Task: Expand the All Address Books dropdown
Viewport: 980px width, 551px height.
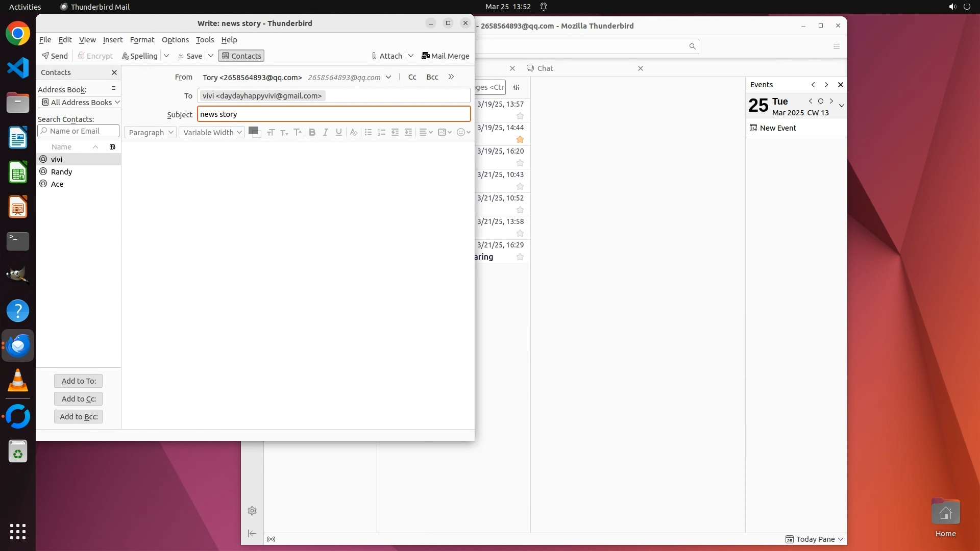Action: click(x=80, y=102)
